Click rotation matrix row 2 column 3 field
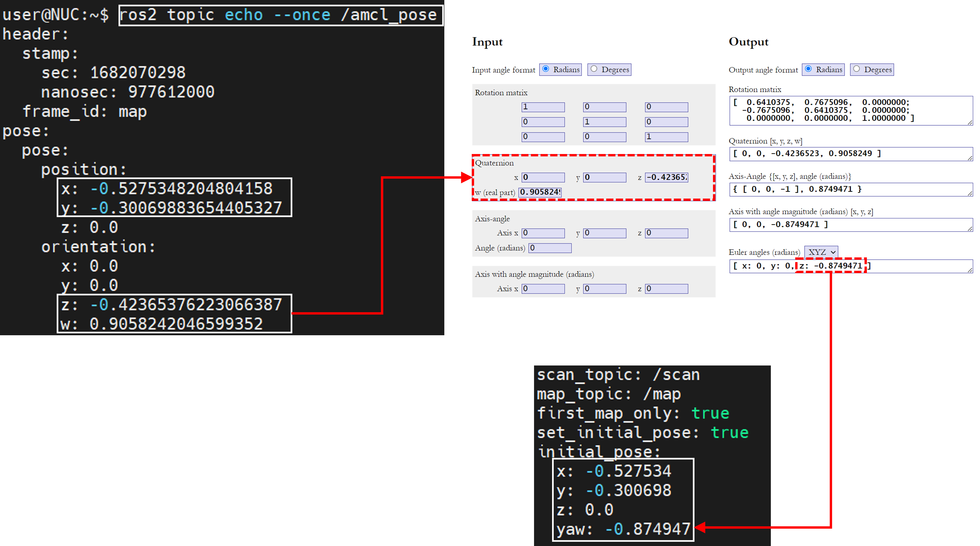The width and height of the screenshot is (980, 546). (666, 122)
